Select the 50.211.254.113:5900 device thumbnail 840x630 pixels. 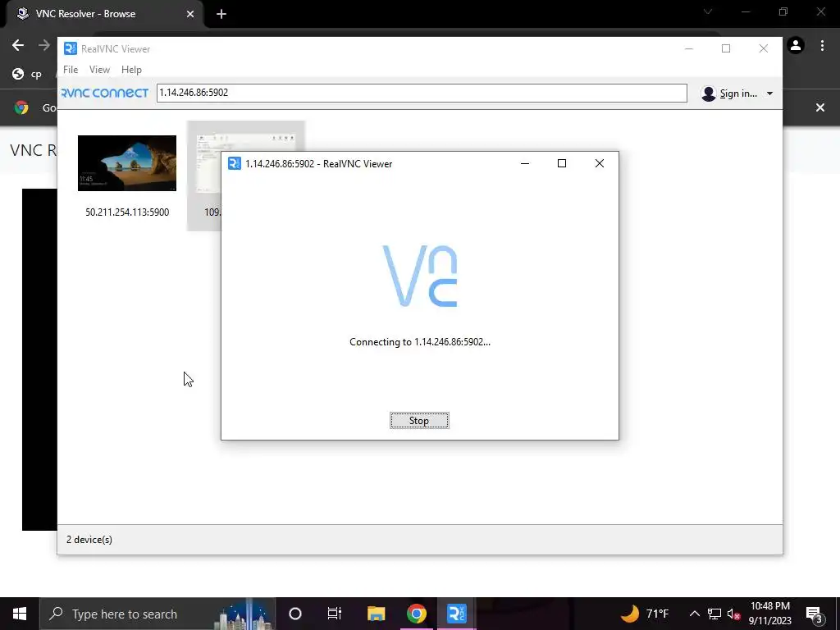coord(127,163)
